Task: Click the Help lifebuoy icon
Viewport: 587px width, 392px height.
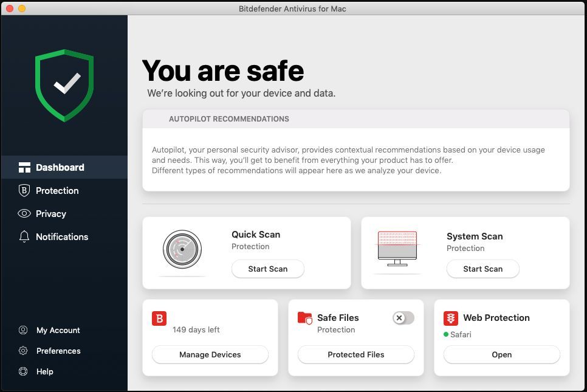Action: coord(23,371)
